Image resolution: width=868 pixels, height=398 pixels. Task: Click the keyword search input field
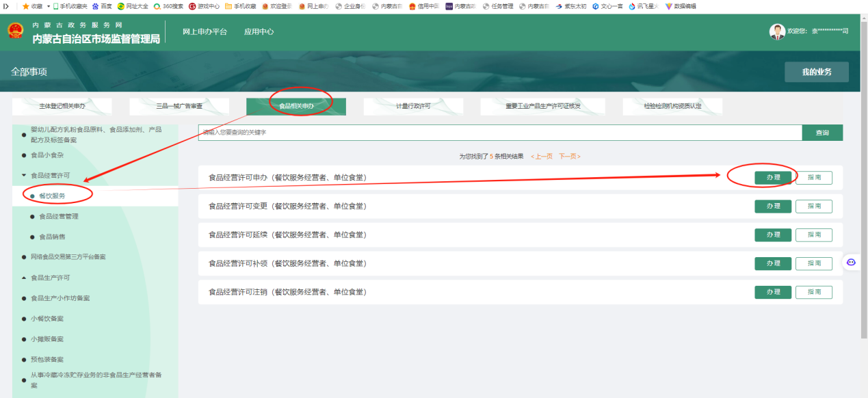pos(499,133)
